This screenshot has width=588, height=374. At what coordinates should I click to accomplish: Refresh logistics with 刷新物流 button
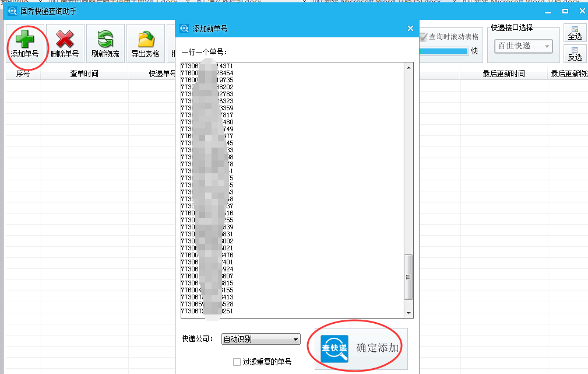pos(105,44)
